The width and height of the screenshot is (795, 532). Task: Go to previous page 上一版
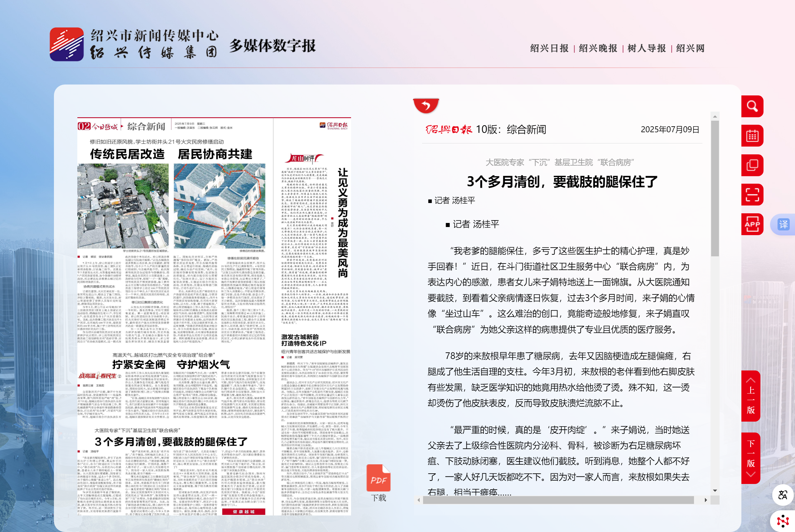point(750,396)
